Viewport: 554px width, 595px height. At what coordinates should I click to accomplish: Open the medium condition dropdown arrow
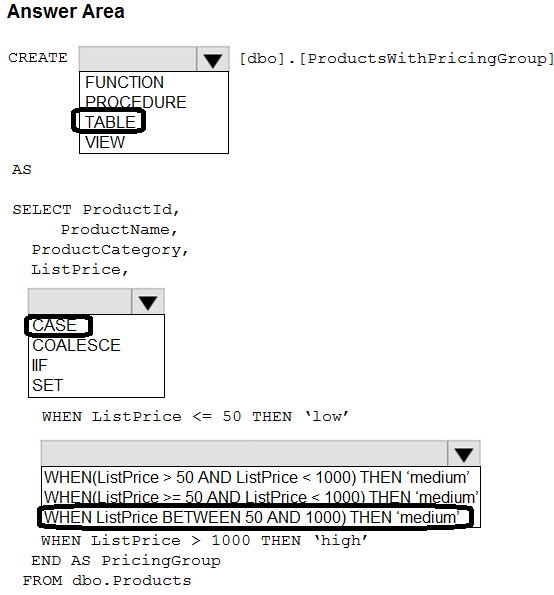click(464, 453)
